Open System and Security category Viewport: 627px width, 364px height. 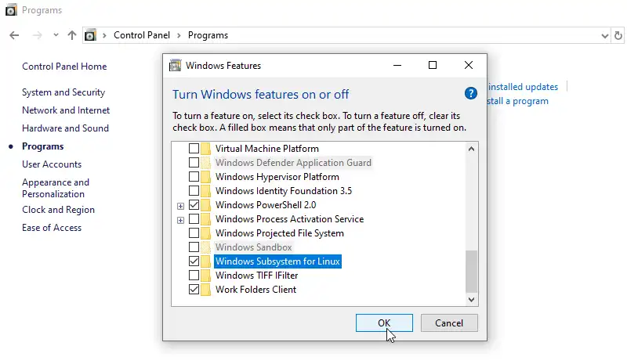63,92
